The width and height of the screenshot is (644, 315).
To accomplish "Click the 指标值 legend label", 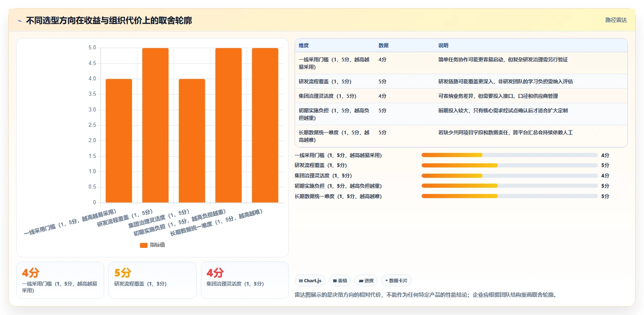I will click(157, 245).
